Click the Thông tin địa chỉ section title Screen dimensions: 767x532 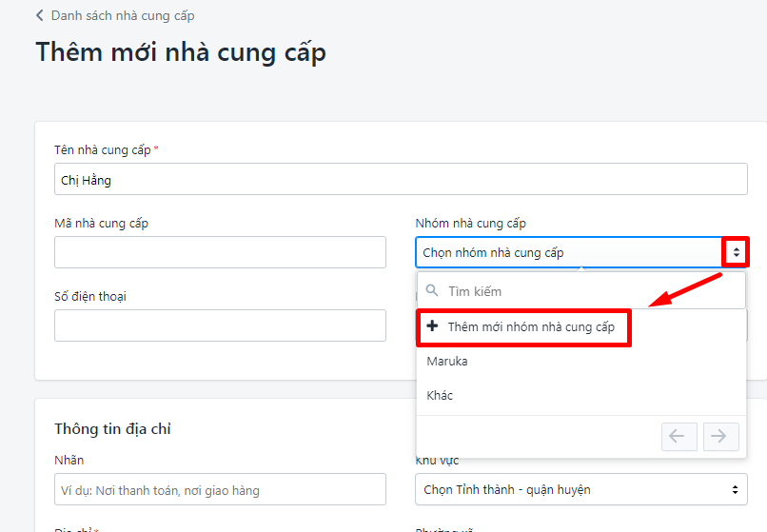112,429
